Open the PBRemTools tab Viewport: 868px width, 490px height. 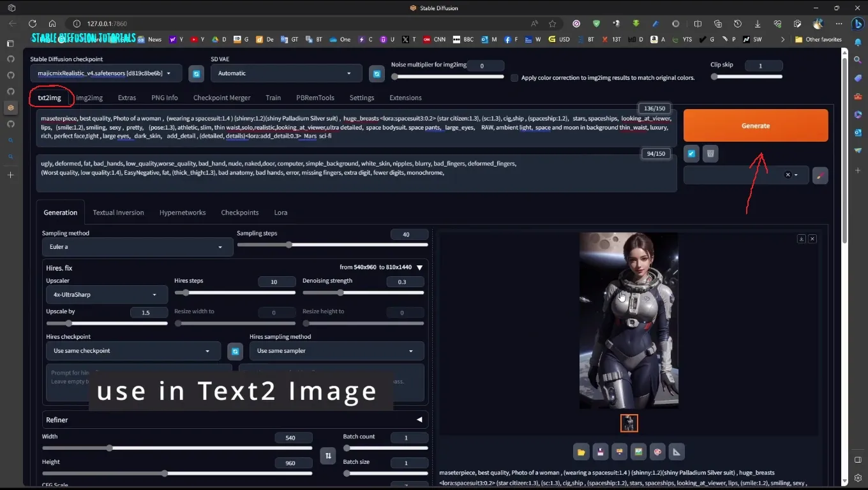pyautogui.click(x=315, y=98)
